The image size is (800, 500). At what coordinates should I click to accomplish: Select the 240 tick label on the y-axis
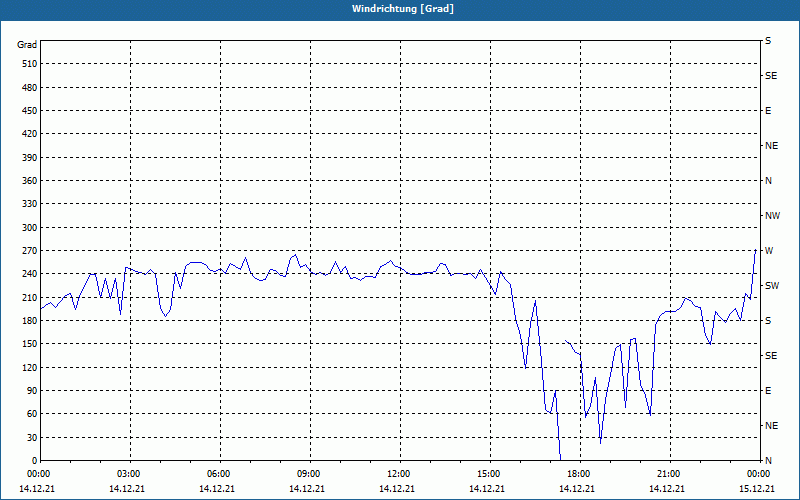coord(29,274)
